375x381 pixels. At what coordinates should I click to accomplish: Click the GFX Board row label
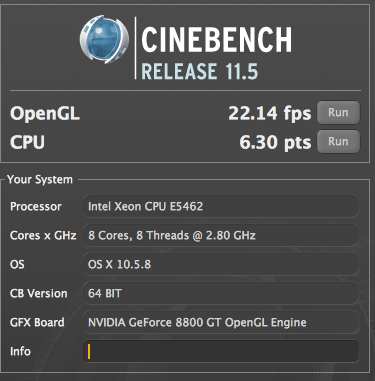click(37, 322)
